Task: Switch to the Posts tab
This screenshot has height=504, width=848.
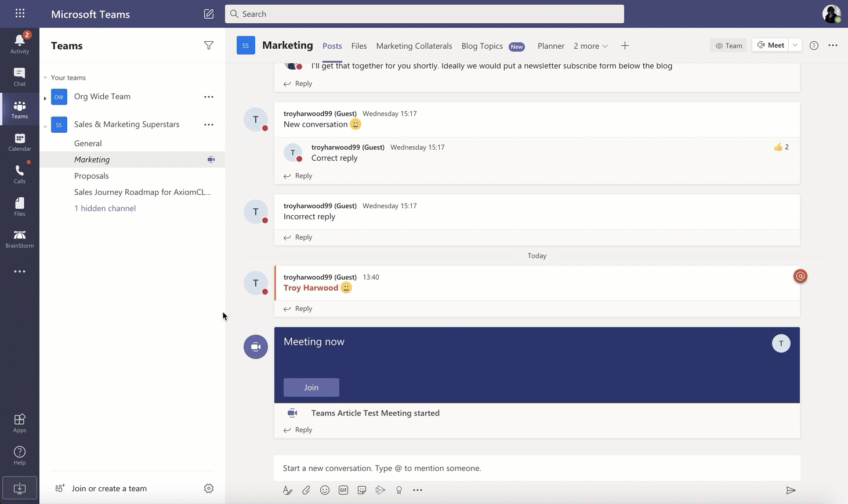Action: coord(332,46)
